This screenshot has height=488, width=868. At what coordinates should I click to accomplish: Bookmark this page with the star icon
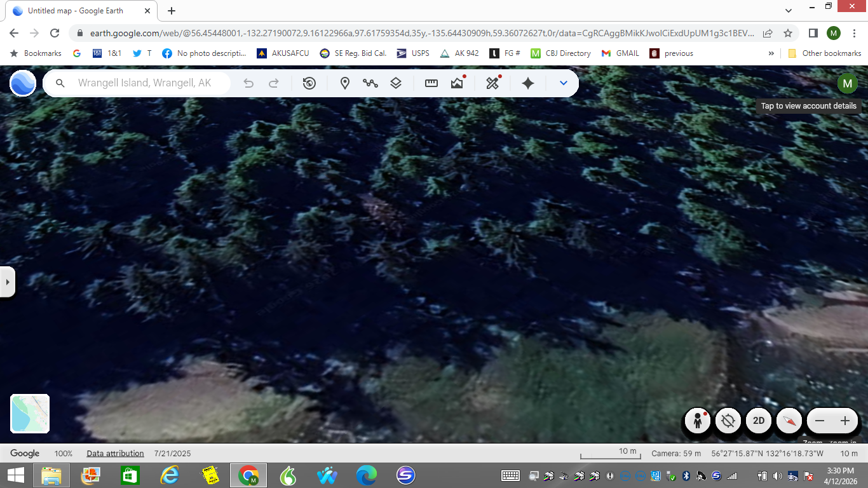coord(788,33)
